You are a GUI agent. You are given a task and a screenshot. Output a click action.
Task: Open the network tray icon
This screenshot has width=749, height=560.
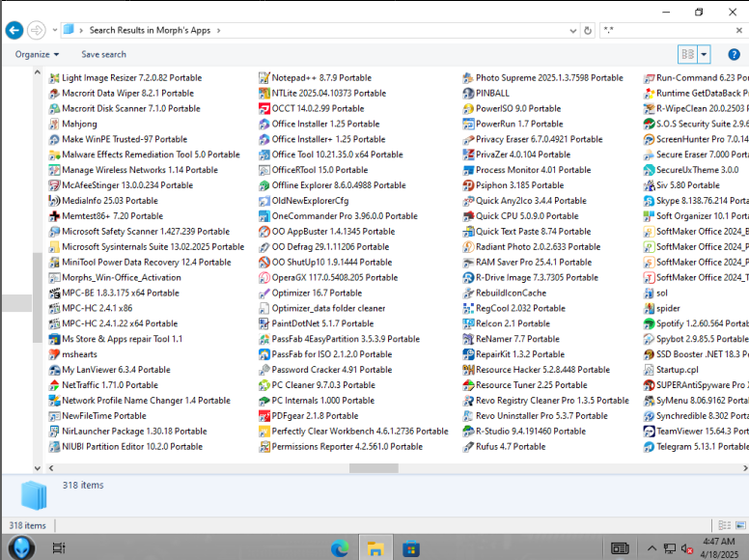click(670, 548)
